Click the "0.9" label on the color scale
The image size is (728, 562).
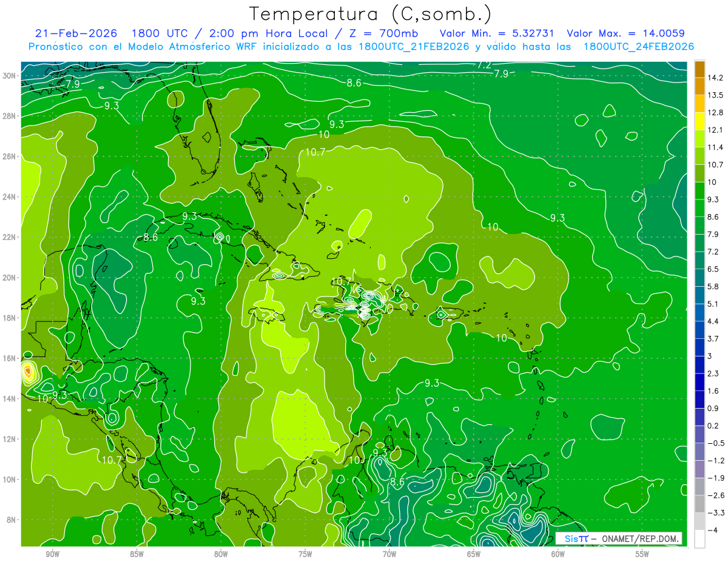coord(713,408)
